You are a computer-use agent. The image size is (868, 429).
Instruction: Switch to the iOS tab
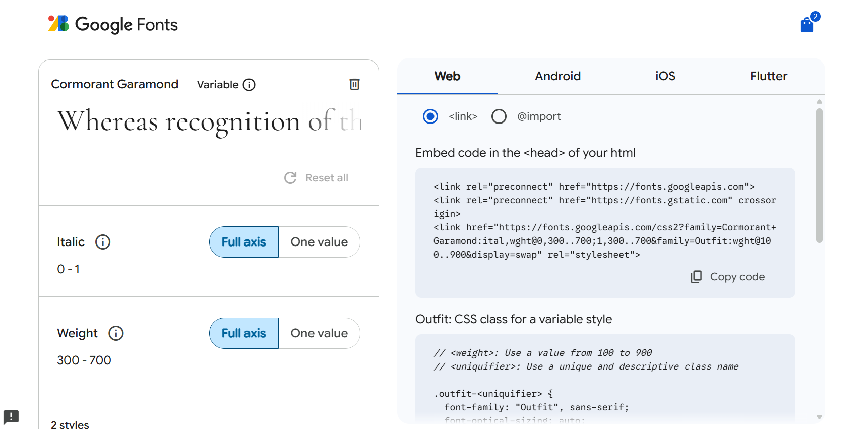coord(665,76)
